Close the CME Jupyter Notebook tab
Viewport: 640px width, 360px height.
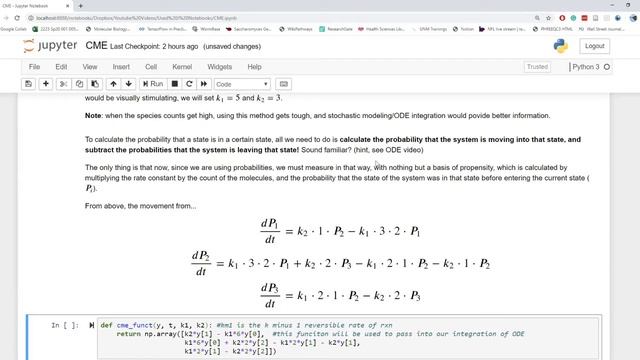67,6
